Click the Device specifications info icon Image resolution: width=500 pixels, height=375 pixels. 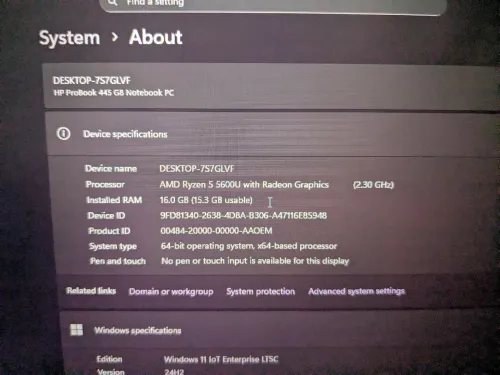[64, 134]
